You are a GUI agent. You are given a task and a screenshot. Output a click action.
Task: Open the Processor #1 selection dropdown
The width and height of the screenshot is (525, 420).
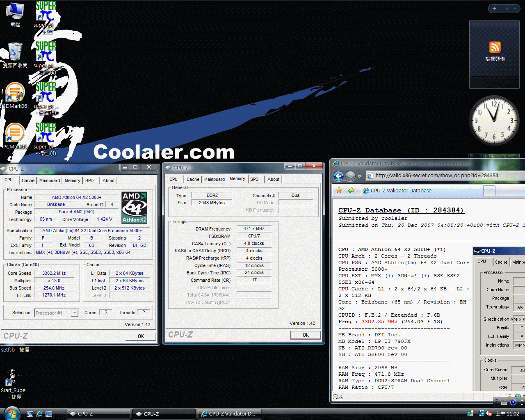[56, 313]
